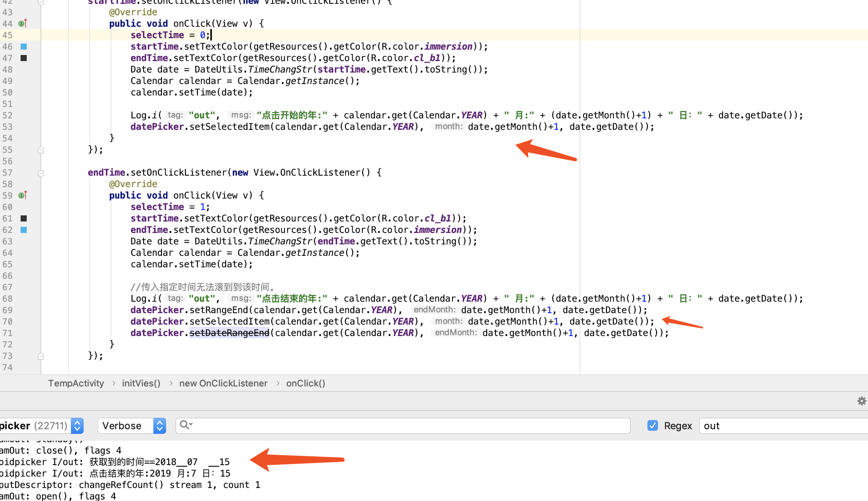Click the magnifier icon in the logcat search box

pos(186,425)
